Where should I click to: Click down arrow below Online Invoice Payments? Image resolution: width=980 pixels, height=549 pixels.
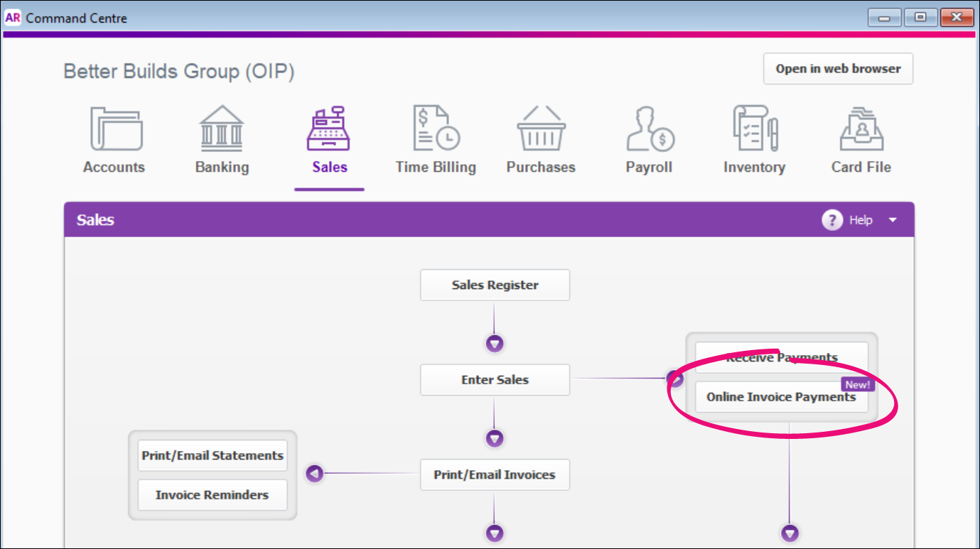[x=790, y=533]
